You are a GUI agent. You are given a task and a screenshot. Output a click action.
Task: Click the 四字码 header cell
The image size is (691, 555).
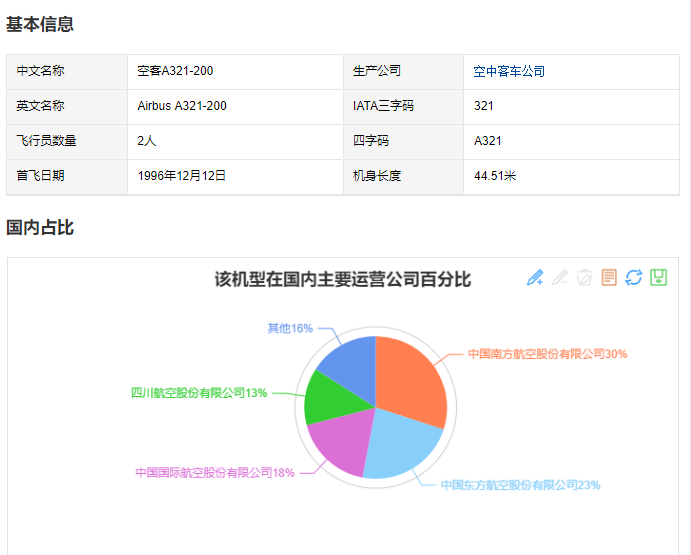[x=403, y=141]
